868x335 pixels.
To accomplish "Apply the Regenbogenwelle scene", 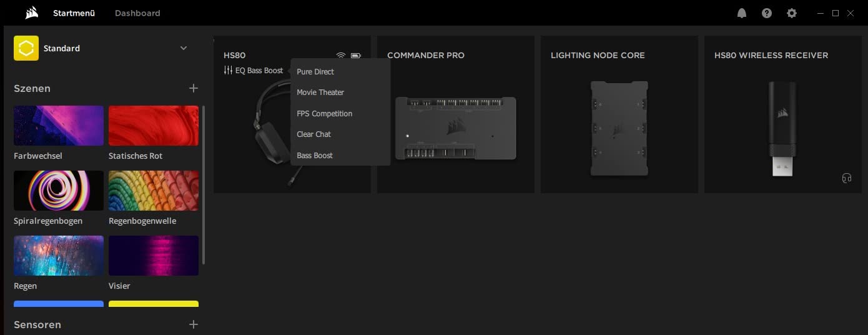I will click(x=154, y=191).
